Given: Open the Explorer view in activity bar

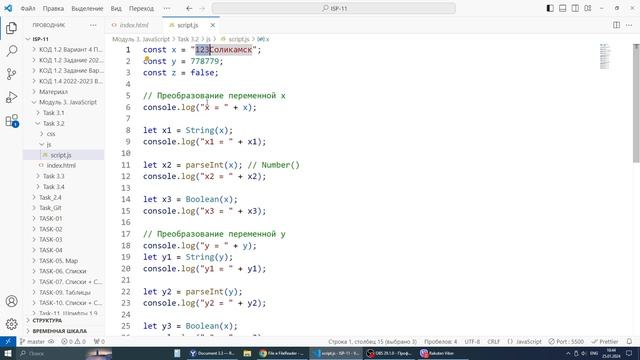Looking at the screenshot, I should coord(11,28).
